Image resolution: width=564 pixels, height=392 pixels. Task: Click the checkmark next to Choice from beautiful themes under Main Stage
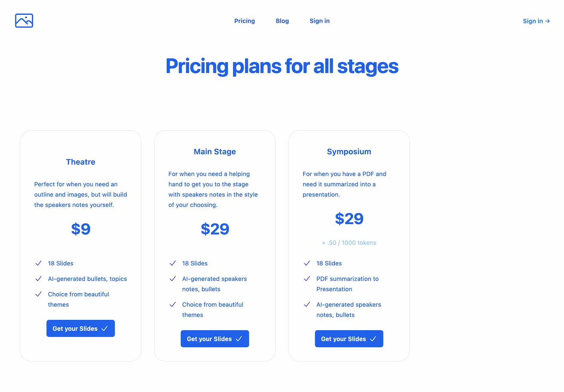173,304
